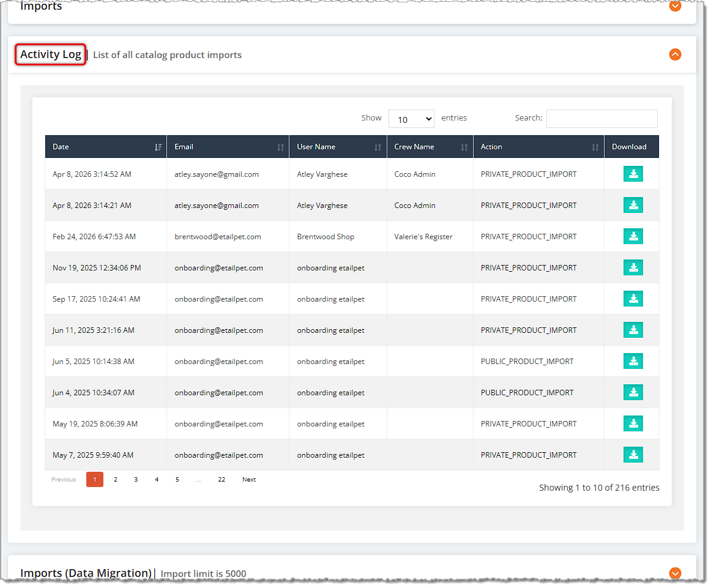Click the date Nov 19, 2025 12:34:06 PM
Viewport: 711px width, 588px height.
(x=97, y=268)
